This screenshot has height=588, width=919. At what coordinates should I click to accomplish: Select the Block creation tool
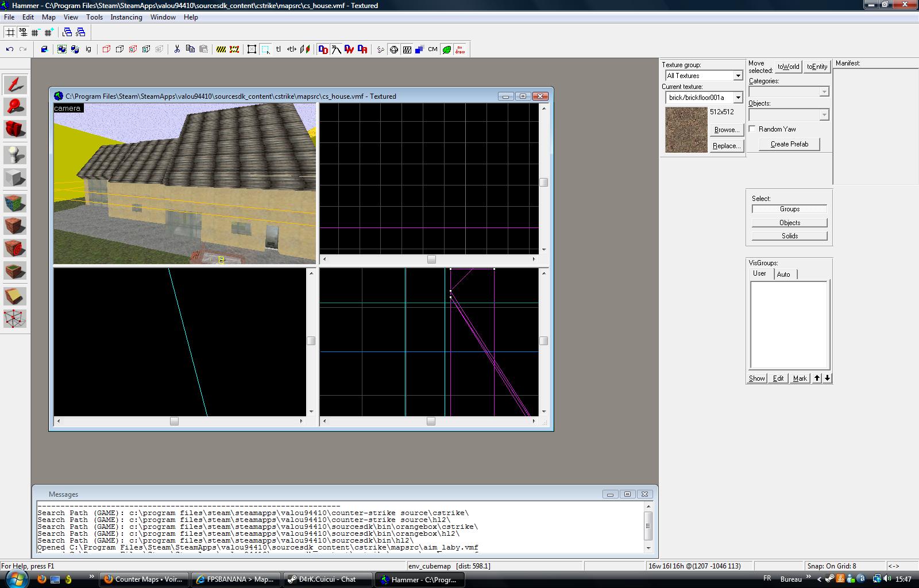click(15, 178)
